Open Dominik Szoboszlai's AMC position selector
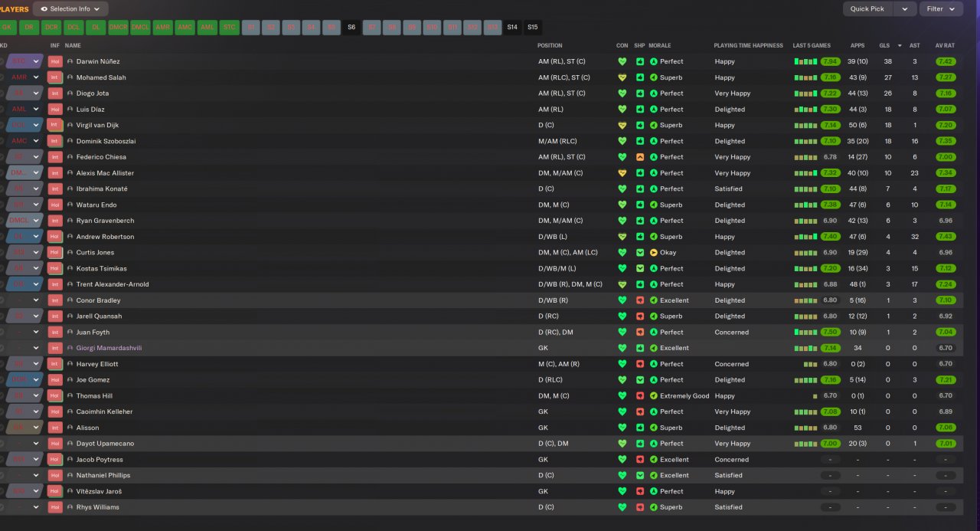This screenshot has width=980, height=531. (x=24, y=141)
